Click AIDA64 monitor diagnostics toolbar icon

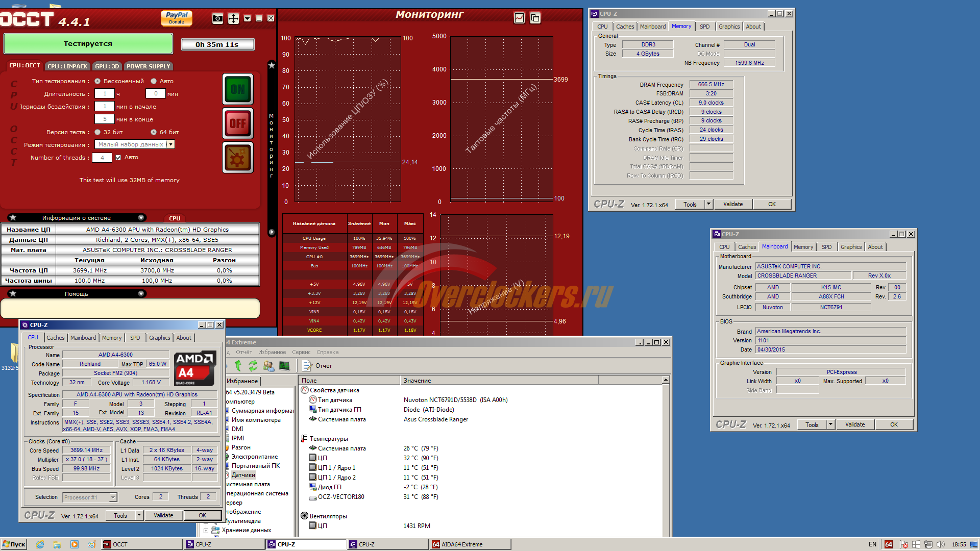(x=284, y=366)
